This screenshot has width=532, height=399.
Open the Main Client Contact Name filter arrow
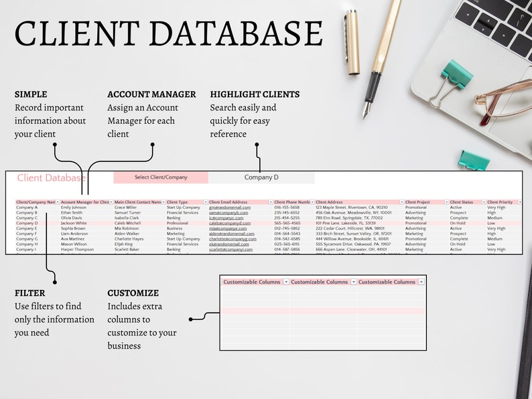tap(163, 202)
